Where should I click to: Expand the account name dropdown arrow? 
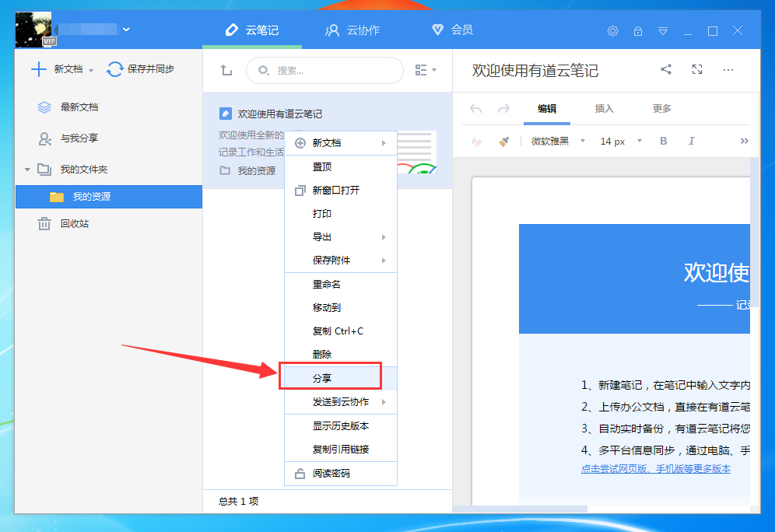pos(127,30)
